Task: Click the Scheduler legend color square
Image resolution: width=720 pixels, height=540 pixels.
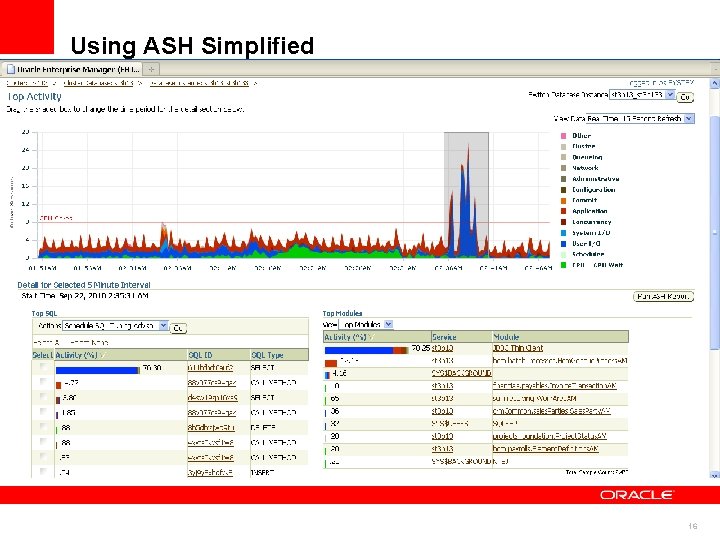Action: point(563,254)
